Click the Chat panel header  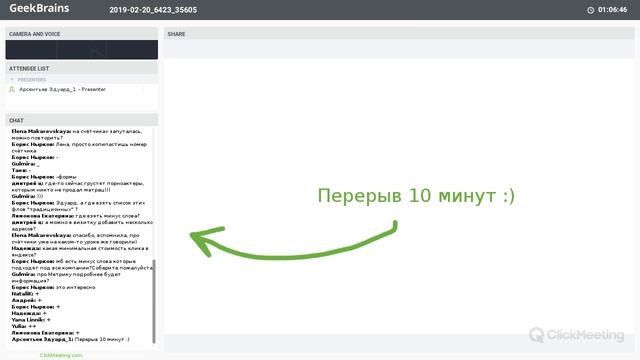coord(82,120)
